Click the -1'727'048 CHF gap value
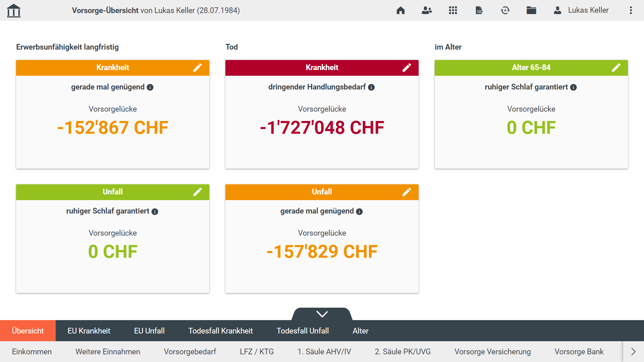 coord(322,128)
